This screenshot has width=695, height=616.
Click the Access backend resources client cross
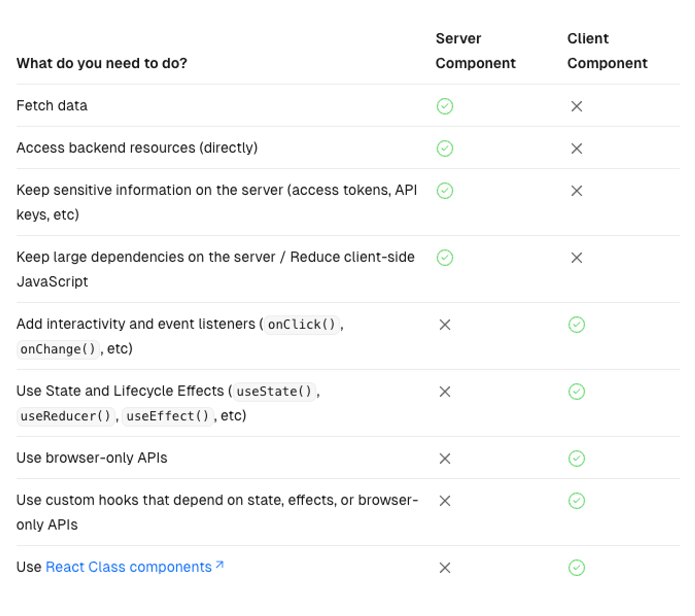(x=577, y=148)
